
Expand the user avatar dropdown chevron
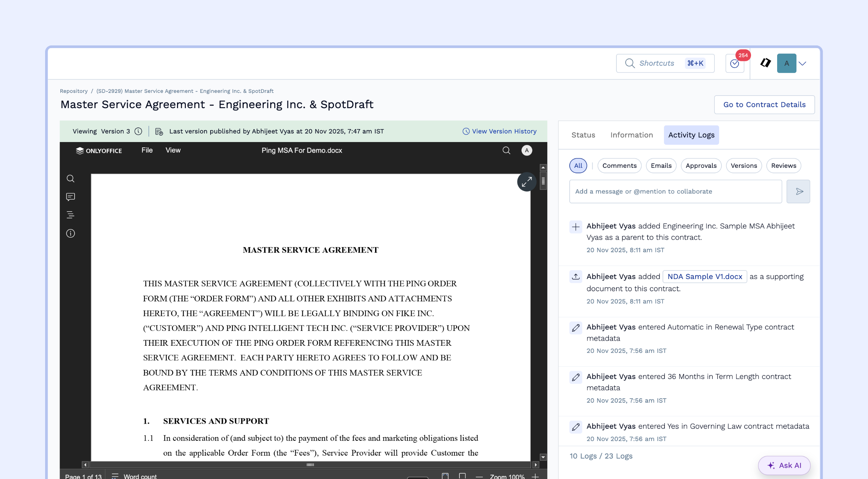pos(803,63)
